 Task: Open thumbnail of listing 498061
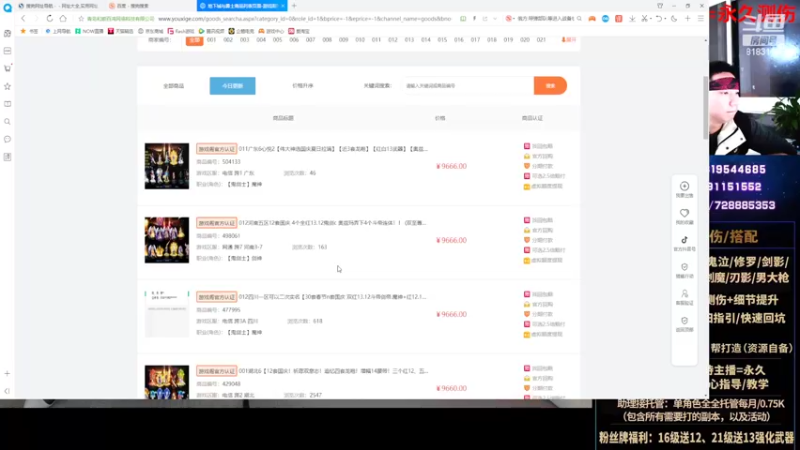pos(166,240)
